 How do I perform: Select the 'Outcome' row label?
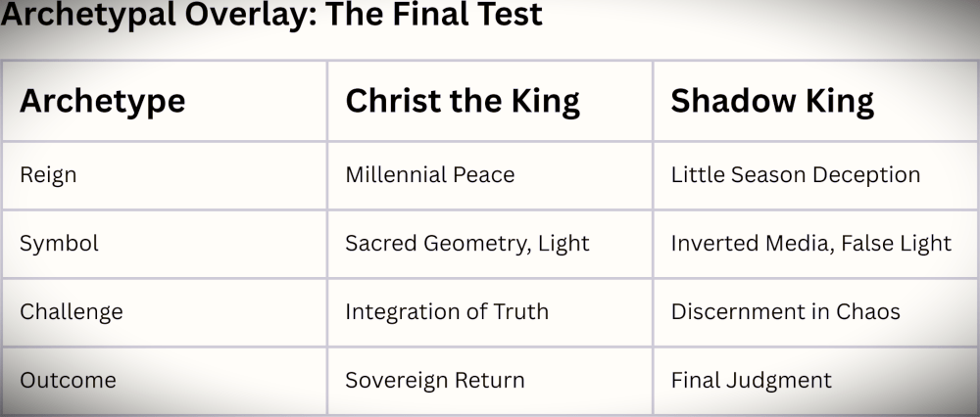pyautogui.click(x=68, y=380)
